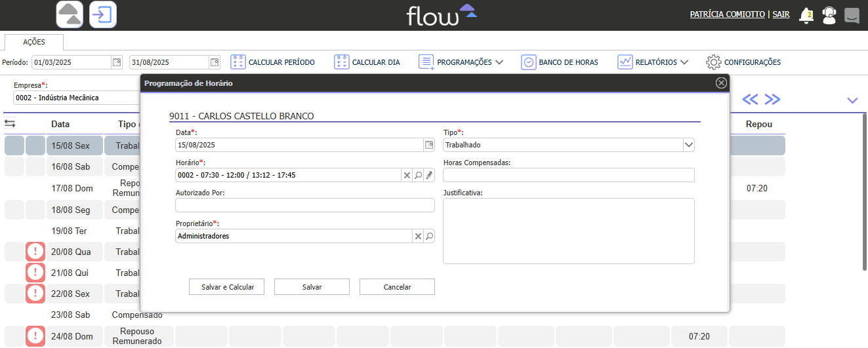
Task: Click the chat message icon in header
Action: (x=852, y=15)
